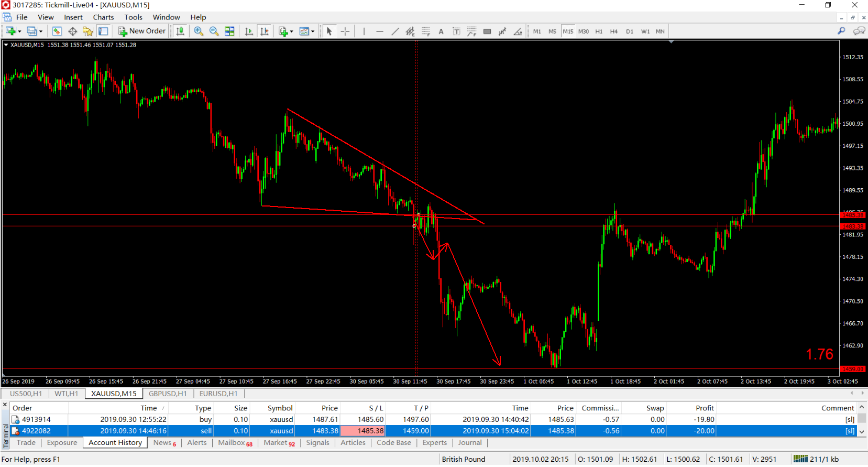Zoom in on the chart
This screenshot has height=467, width=868.
click(199, 31)
